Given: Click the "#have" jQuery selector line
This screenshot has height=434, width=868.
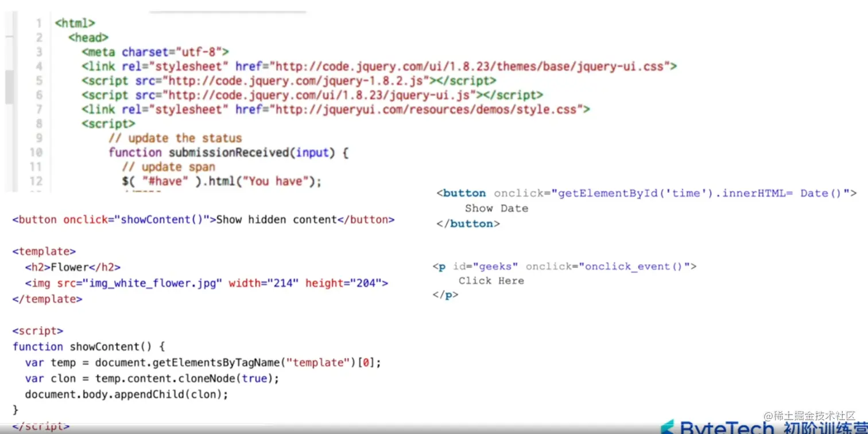Looking at the screenshot, I should (x=222, y=181).
